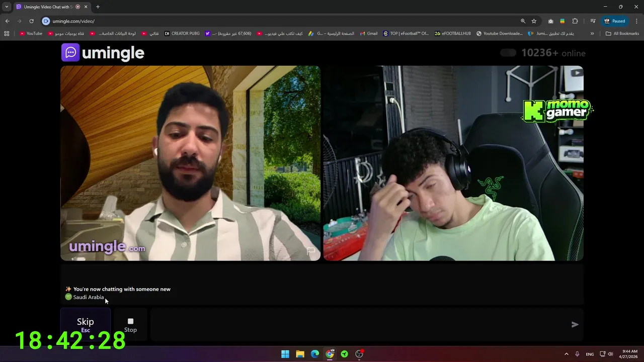Open the Gmail bookmark

tap(368, 34)
